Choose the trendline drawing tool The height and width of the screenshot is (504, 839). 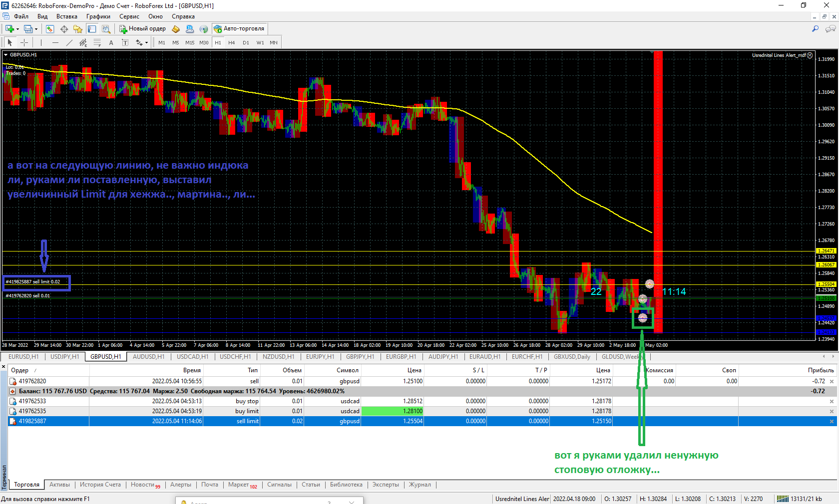tap(69, 43)
